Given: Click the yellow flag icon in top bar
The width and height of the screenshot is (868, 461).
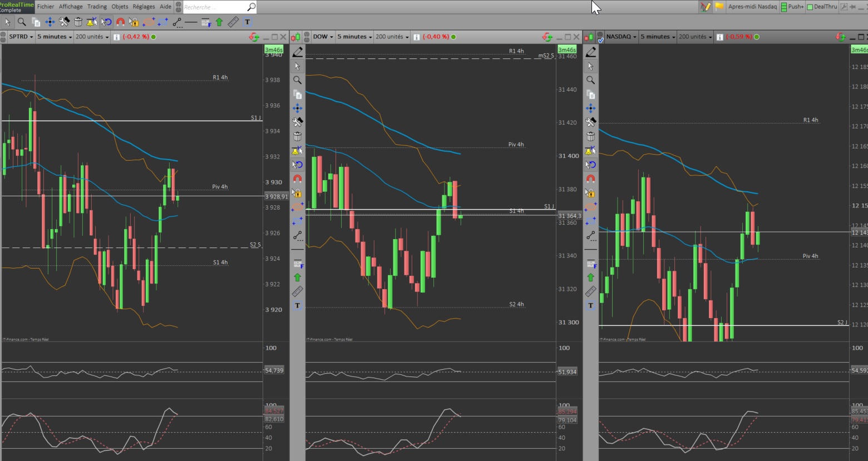Looking at the screenshot, I should tap(719, 7).
